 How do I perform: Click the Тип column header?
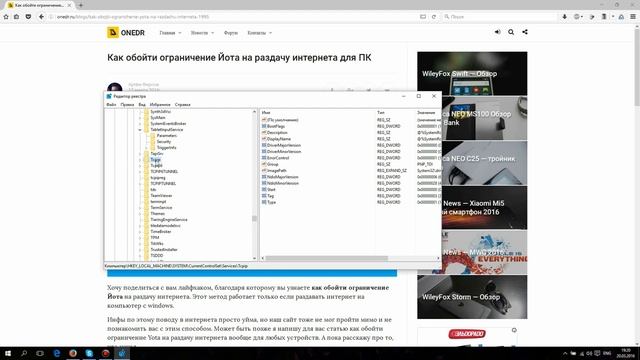click(x=381, y=112)
